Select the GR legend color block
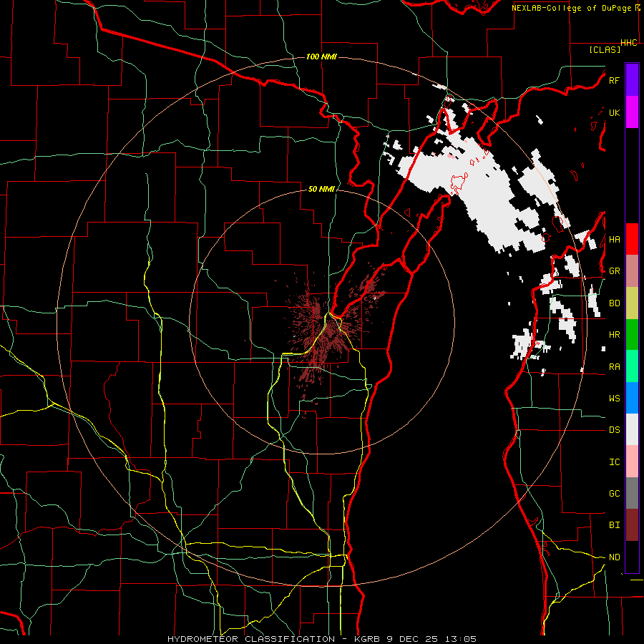Screen dimensions: 644x644 (x=632, y=271)
